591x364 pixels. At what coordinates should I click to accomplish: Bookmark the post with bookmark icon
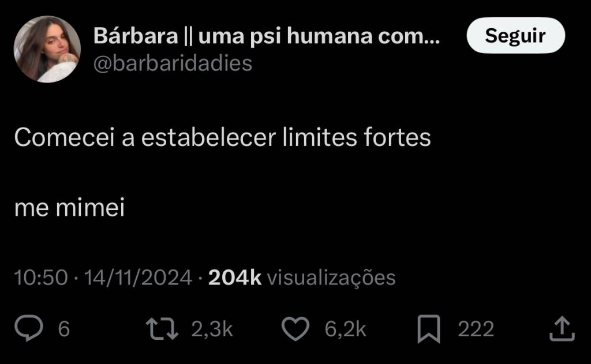429,329
